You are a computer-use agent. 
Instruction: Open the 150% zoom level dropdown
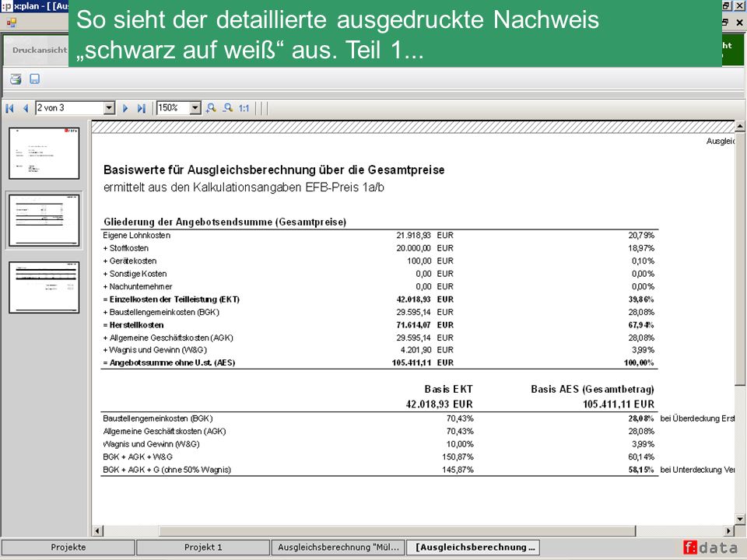tap(195, 108)
